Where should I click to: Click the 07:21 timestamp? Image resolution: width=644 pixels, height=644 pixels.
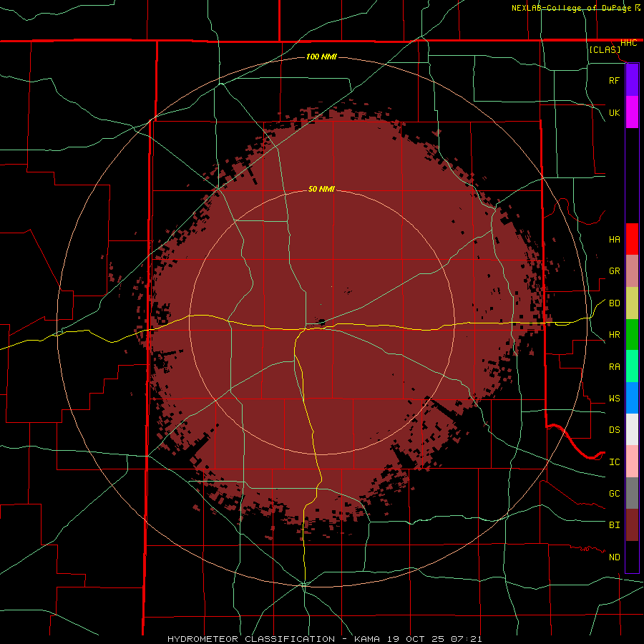[468, 639]
